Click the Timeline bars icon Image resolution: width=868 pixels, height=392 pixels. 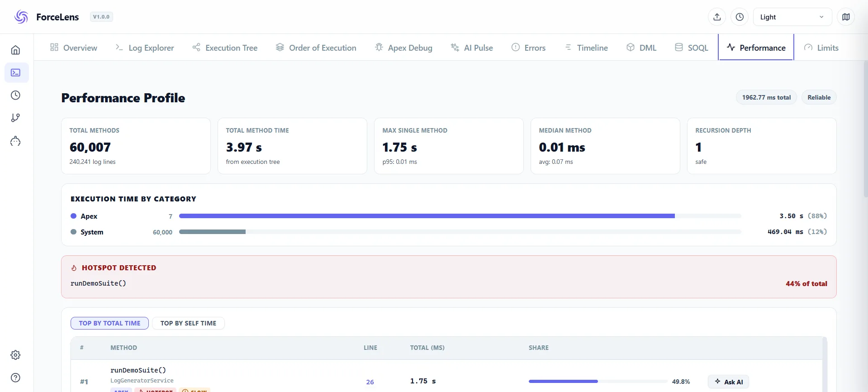coord(568,47)
